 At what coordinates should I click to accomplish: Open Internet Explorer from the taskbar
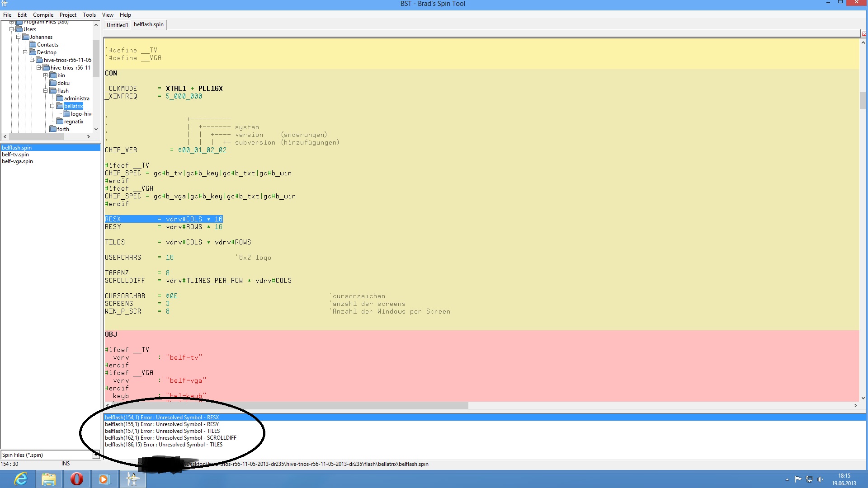(21, 479)
